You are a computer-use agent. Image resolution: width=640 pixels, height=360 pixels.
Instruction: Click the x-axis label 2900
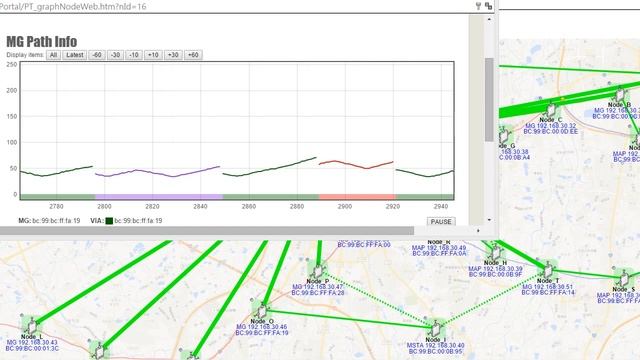tap(345, 207)
